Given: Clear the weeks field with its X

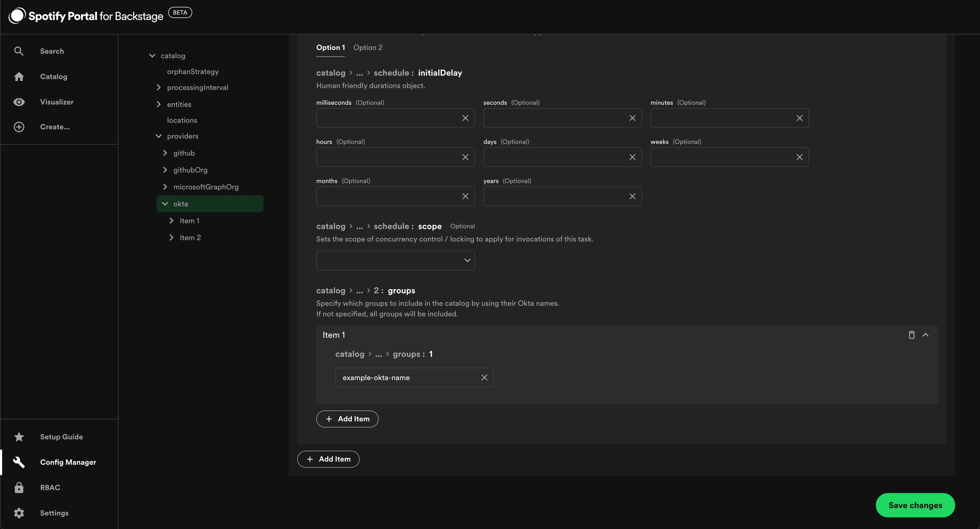Looking at the screenshot, I should point(799,157).
